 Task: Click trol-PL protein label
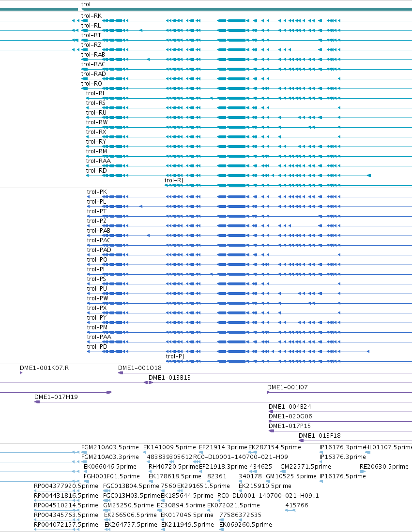tap(96, 202)
